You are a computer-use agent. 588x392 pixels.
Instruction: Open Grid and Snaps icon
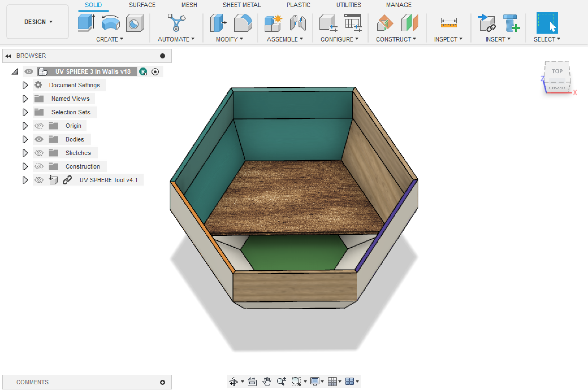point(332,382)
